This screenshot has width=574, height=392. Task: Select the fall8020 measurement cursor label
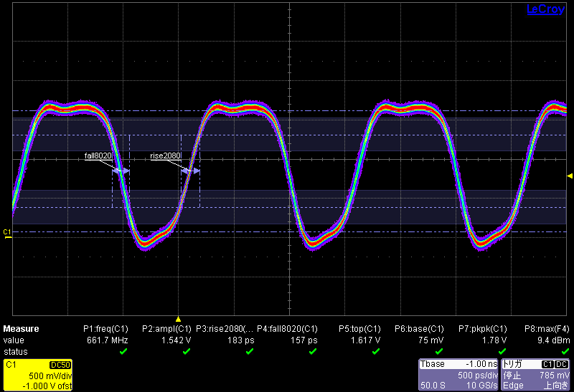(x=98, y=156)
